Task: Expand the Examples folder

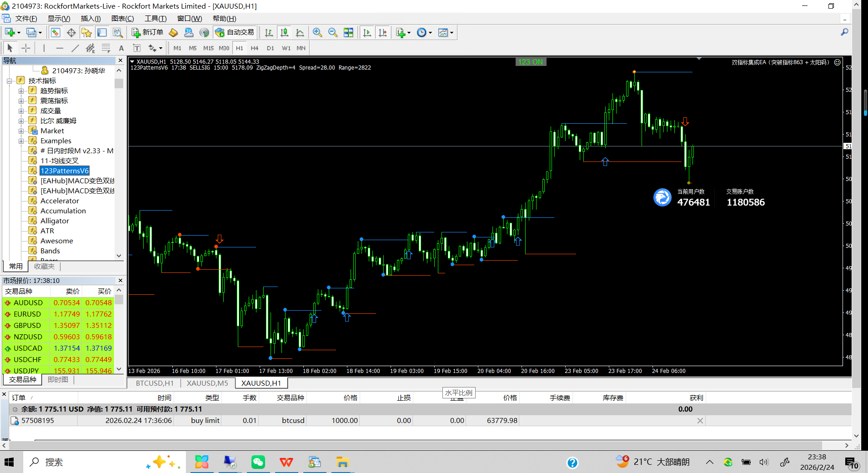Action: (x=21, y=141)
